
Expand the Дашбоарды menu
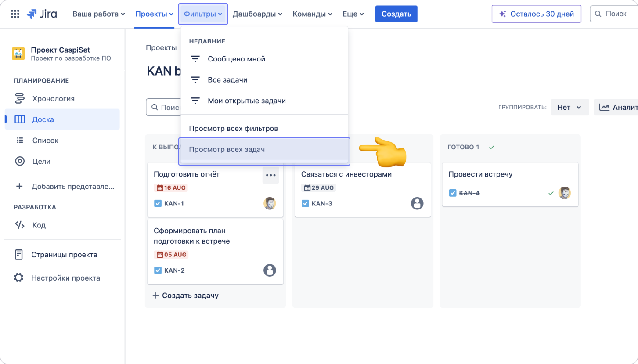(257, 14)
